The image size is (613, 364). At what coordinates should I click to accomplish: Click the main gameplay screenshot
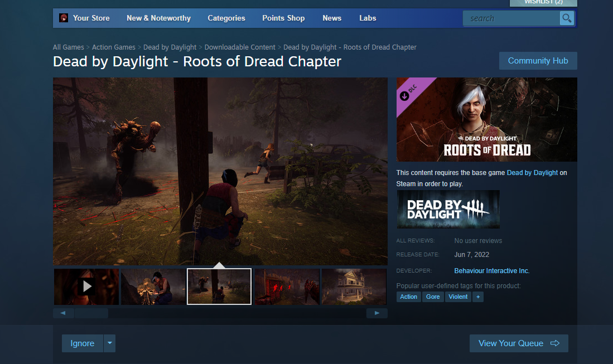coord(220,171)
